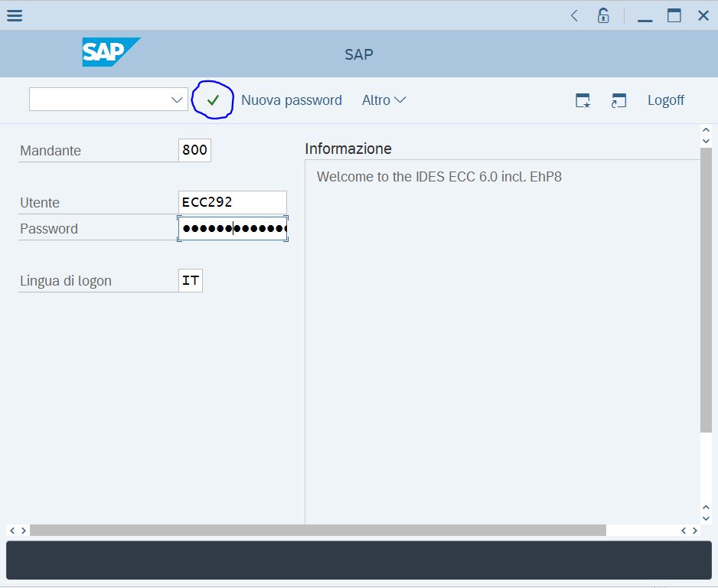Confirm logon with the green checkmark
The height and width of the screenshot is (588, 718).
[x=213, y=100]
